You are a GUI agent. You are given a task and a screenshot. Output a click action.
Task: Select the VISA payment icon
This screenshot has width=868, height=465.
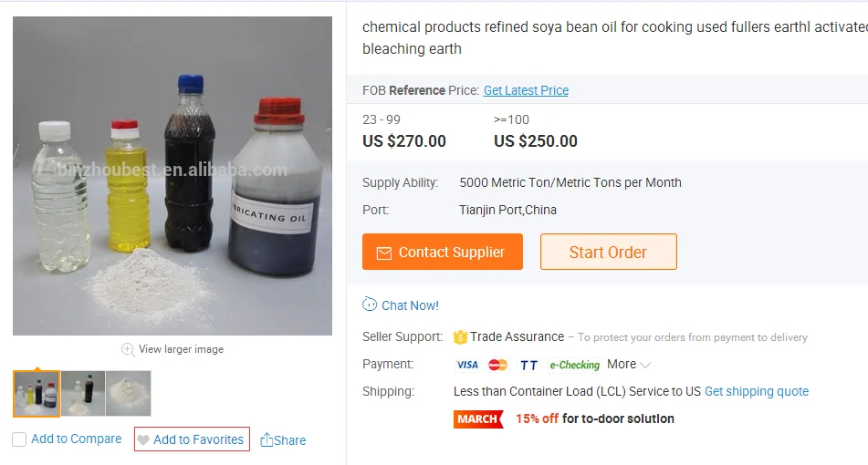coord(467,365)
